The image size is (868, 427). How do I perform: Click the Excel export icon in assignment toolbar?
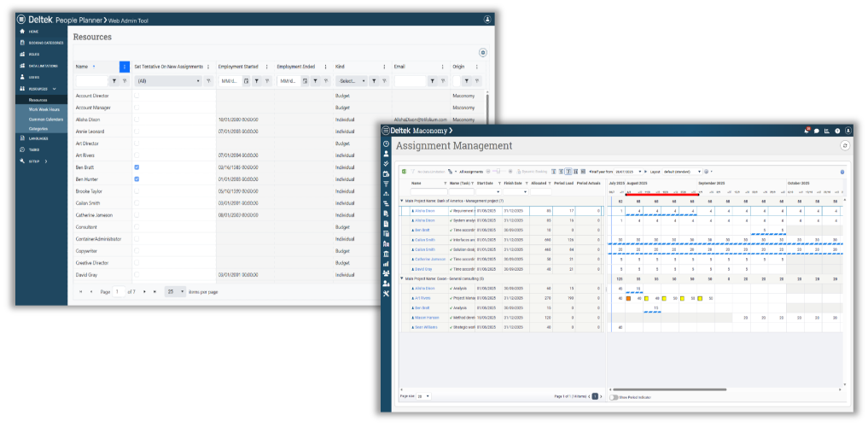click(x=404, y=172)
